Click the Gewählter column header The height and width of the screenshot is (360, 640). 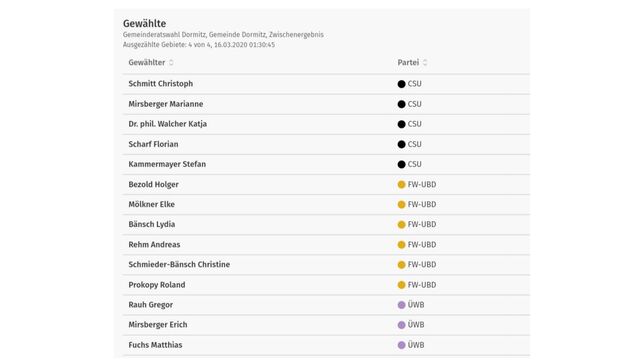pyautogui.click(x=147, y=62)
